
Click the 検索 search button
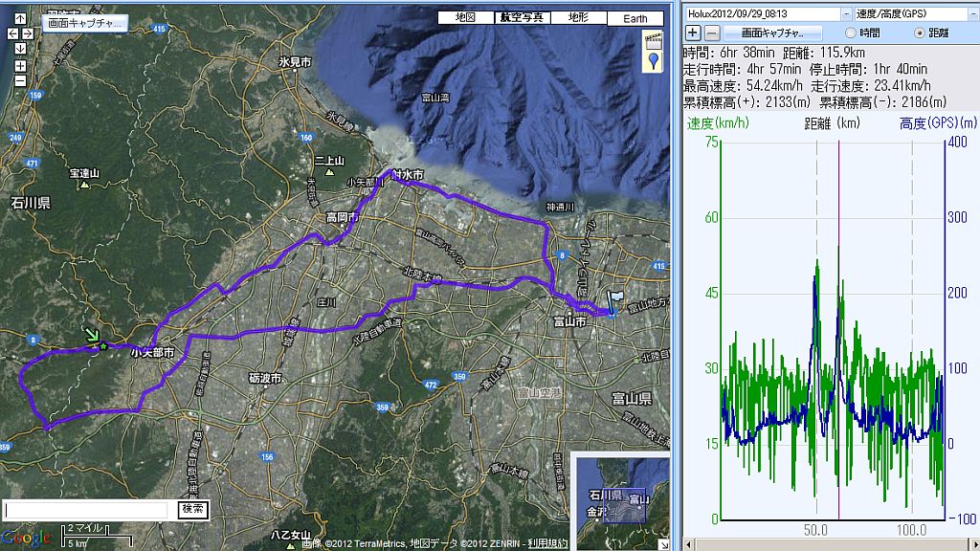pyautogui.click(x=192, y=510)
